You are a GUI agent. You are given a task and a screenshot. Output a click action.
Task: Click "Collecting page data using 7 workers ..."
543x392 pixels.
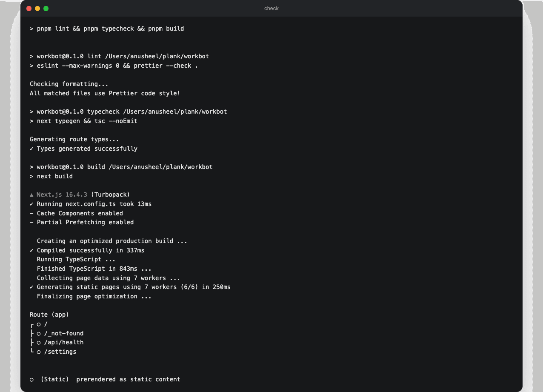coord(109,278)
